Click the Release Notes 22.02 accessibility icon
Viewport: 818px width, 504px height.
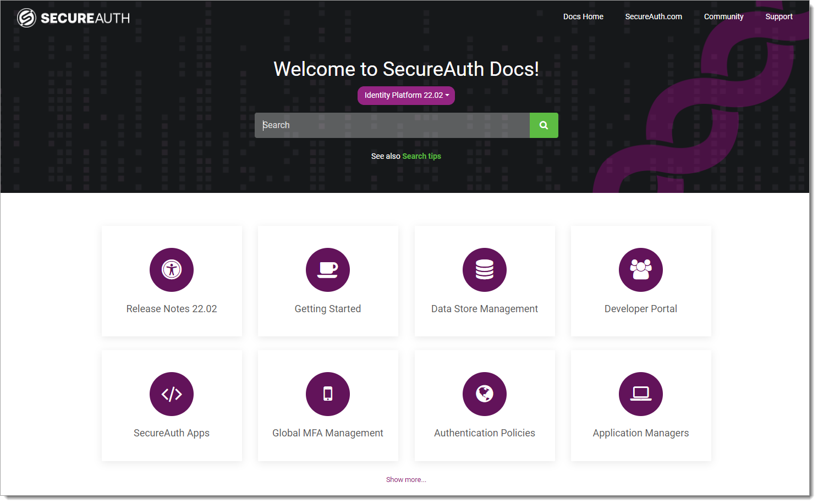tap(171, 270)
